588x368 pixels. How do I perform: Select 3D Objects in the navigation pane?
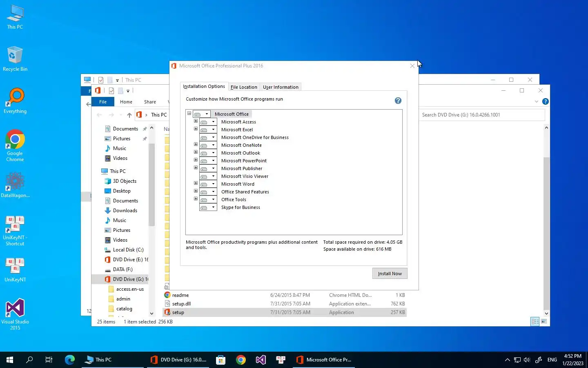125,181
